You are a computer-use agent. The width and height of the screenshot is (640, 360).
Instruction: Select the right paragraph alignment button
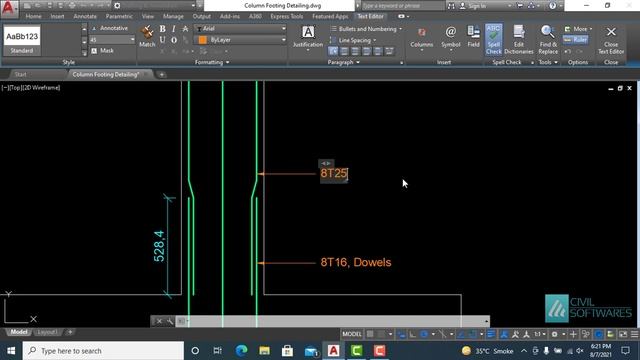367,51
